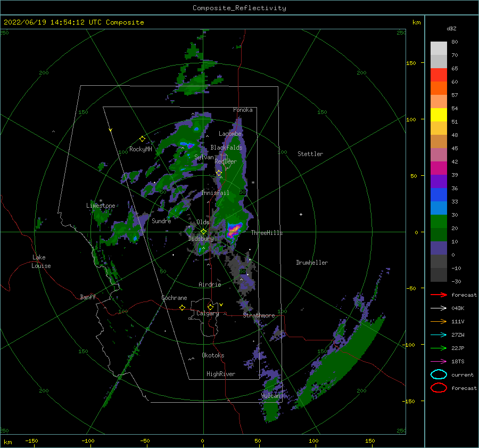
Task: Click the HighRiver label
Action: tap(221, 374)
